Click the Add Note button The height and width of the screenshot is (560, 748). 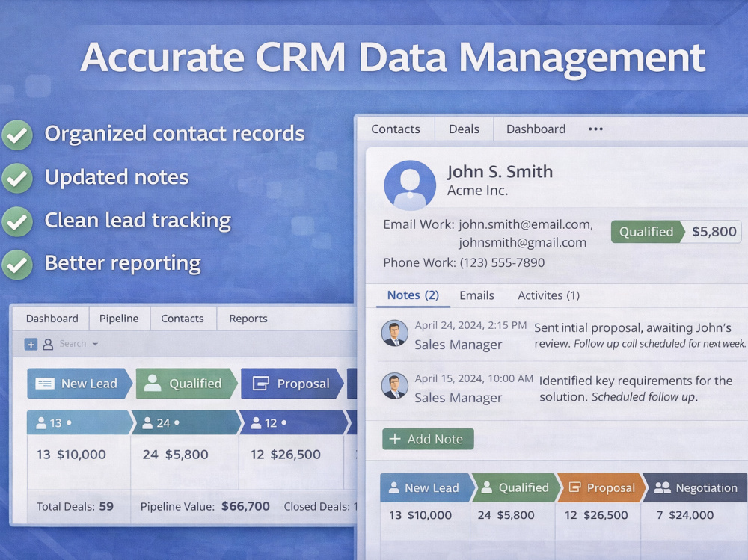(428, 439)
